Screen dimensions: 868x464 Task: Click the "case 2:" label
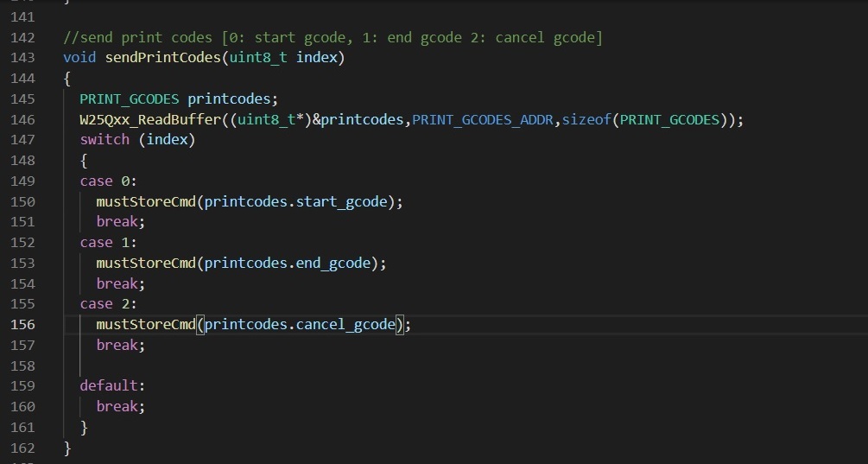[109, 304]
